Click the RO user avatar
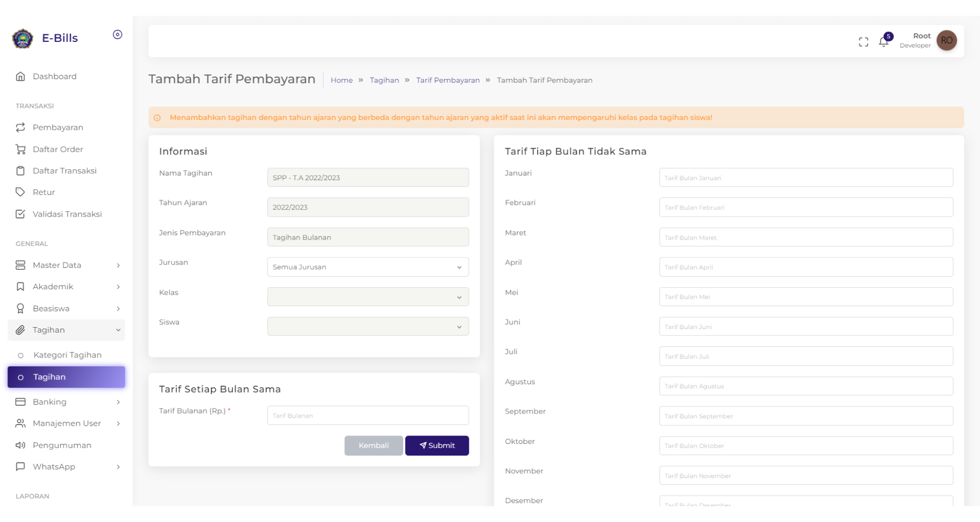980x522 pixels. [946, 40]
